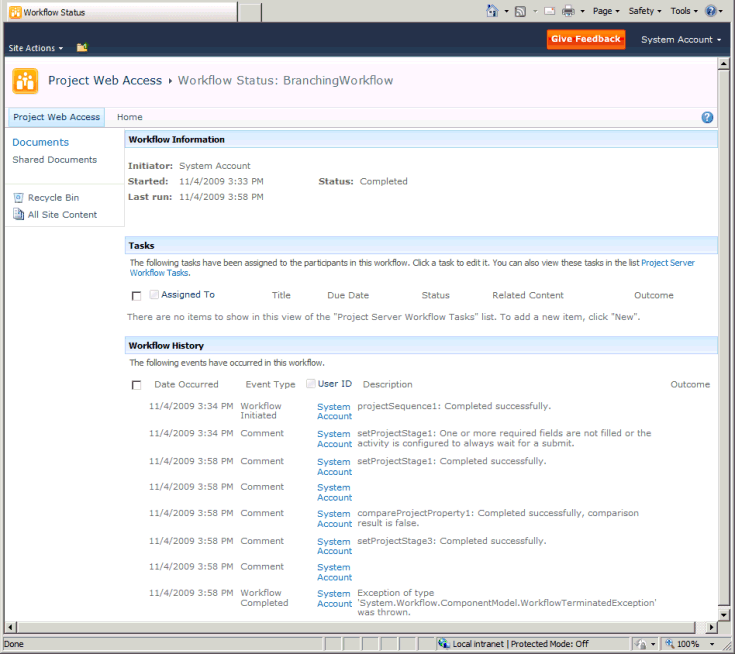Click the Local intranet zone globe icon
Screen dimensions: 735x654
pyautogui.click(x=443, y=644)
